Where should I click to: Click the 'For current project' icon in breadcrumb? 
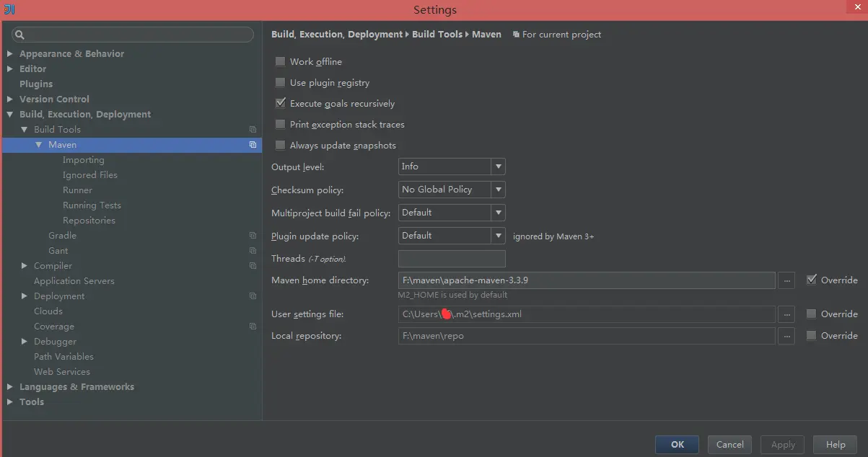(516, 35)
